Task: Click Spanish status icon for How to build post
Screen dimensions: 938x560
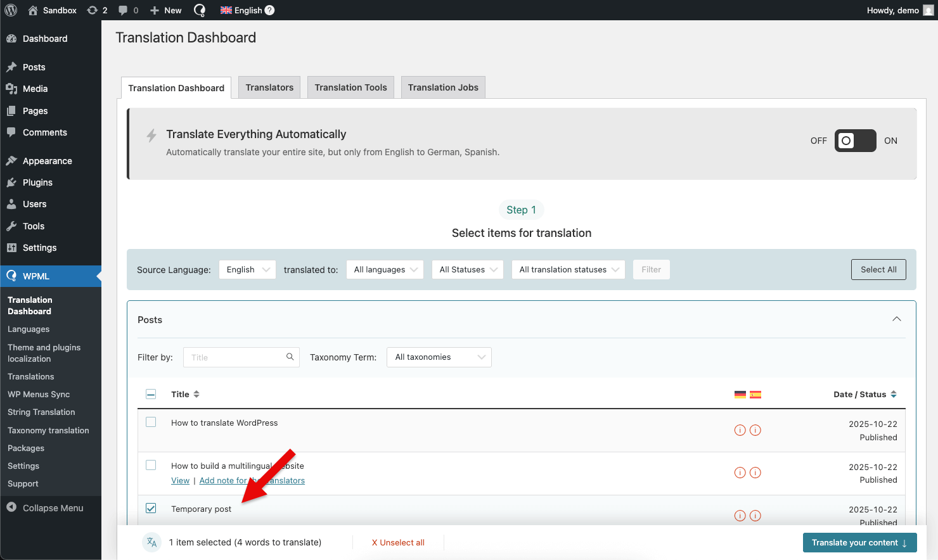Action: coord(755,473)
